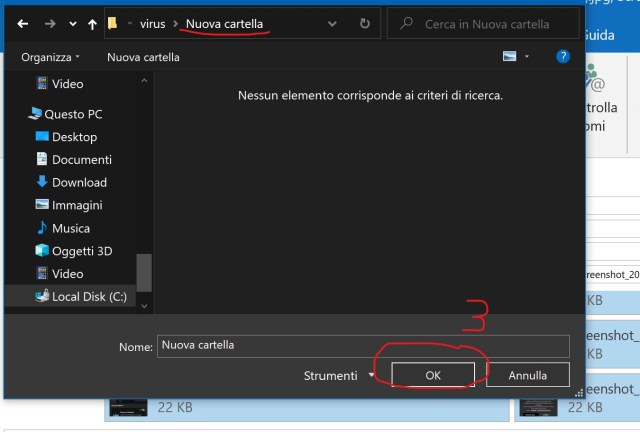Select Desktop in the navigation tree
This screenshot has width=640, height=432.
[74, 137]
